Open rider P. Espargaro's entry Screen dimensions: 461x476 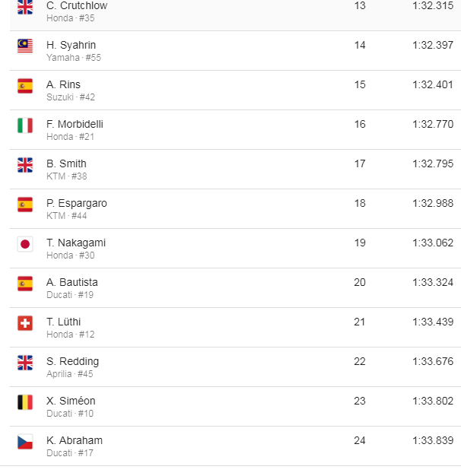(76, 203)
